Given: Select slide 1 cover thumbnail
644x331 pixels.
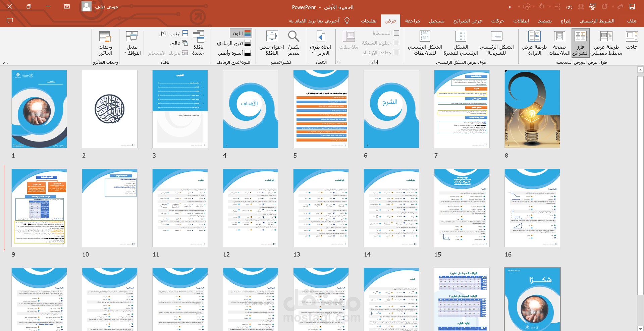Looking at the screenshot, I should (39, 109).
